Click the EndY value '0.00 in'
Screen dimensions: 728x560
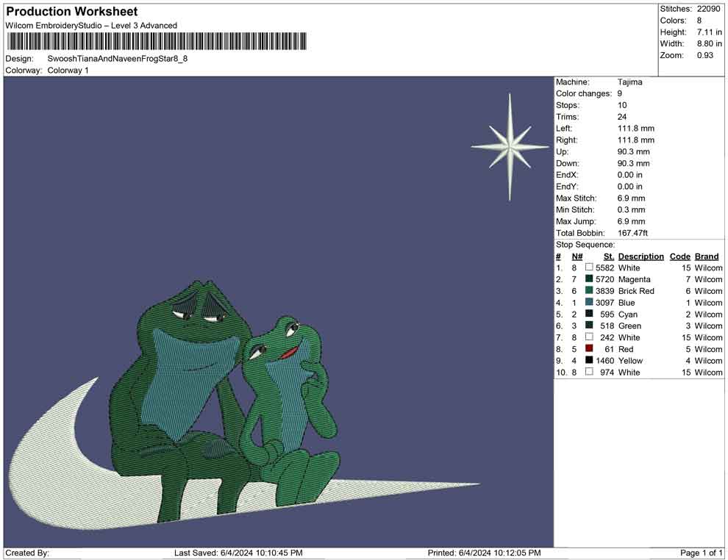(630, 187)
